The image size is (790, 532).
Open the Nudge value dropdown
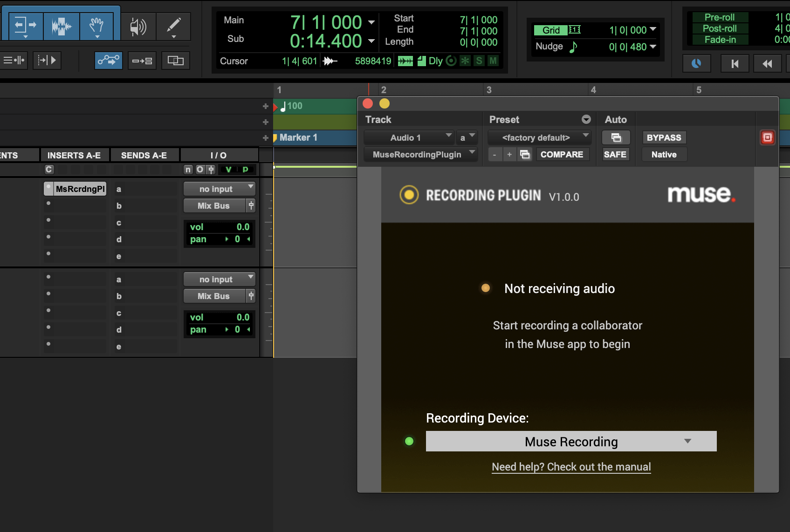[653, 46]
